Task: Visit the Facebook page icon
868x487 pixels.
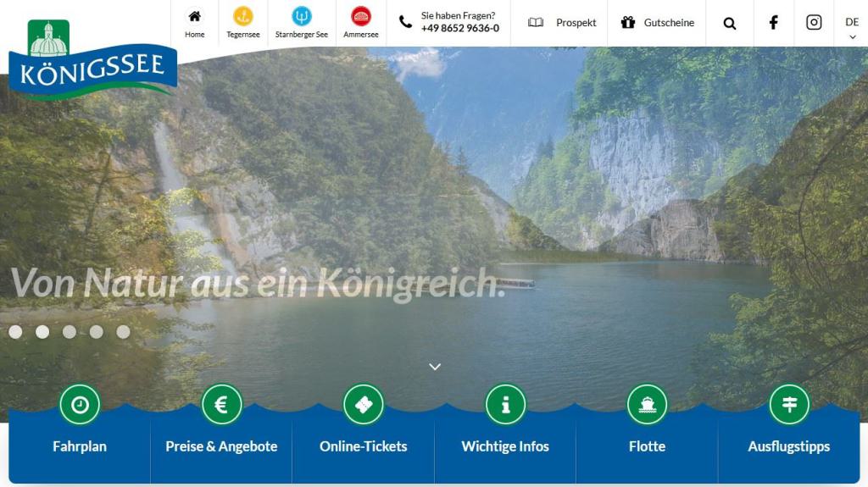Action: (773, 22)
